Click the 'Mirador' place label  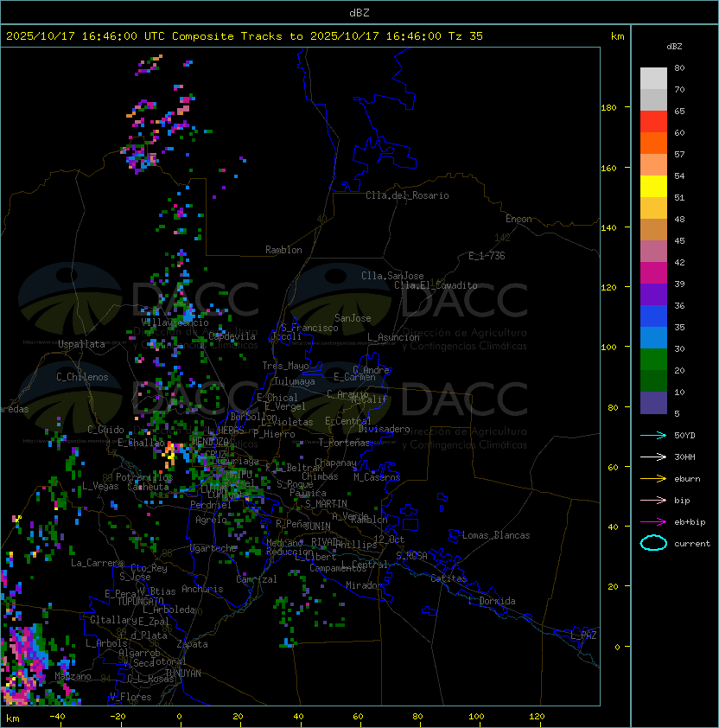pos(364,585)
